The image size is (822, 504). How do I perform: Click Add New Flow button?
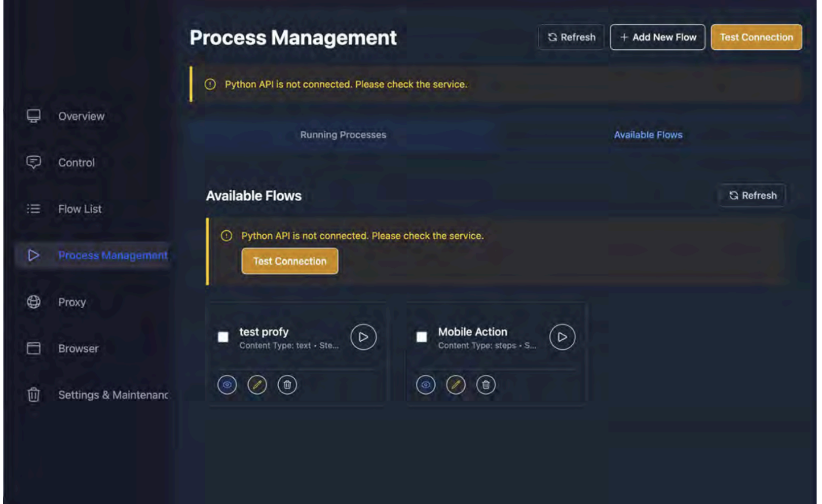pos(657,37)
